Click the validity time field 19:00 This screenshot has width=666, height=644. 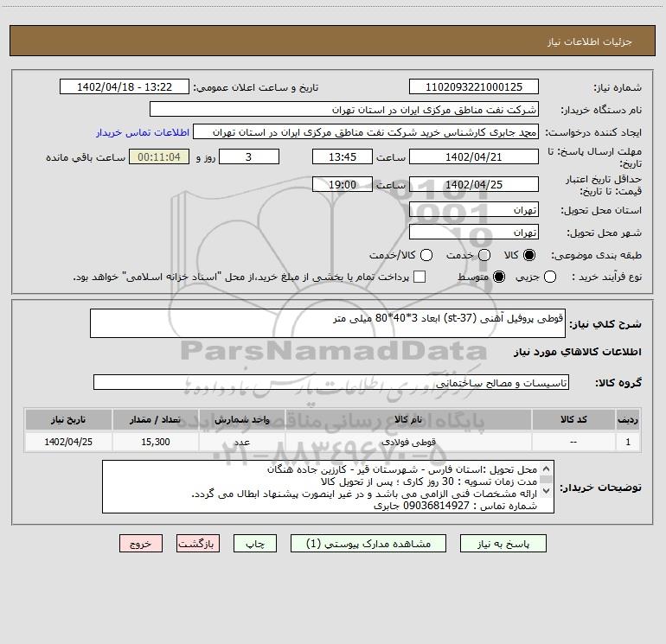click(x=343, y=185)
